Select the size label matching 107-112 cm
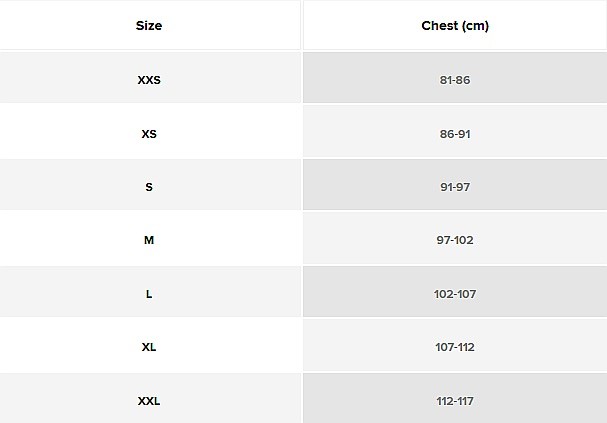This screenshot has height=423, width=607. pyautogui.click(x=149, y=347)
